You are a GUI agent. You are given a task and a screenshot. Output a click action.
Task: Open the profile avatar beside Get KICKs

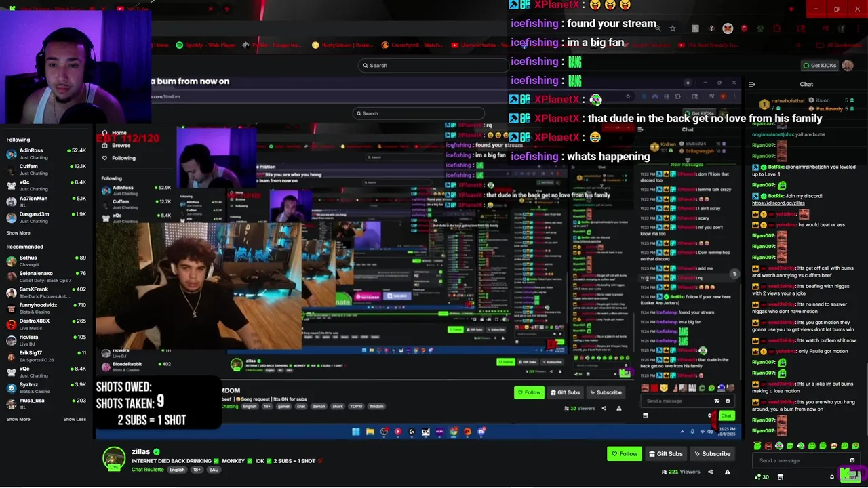click(x=848, y=66)
